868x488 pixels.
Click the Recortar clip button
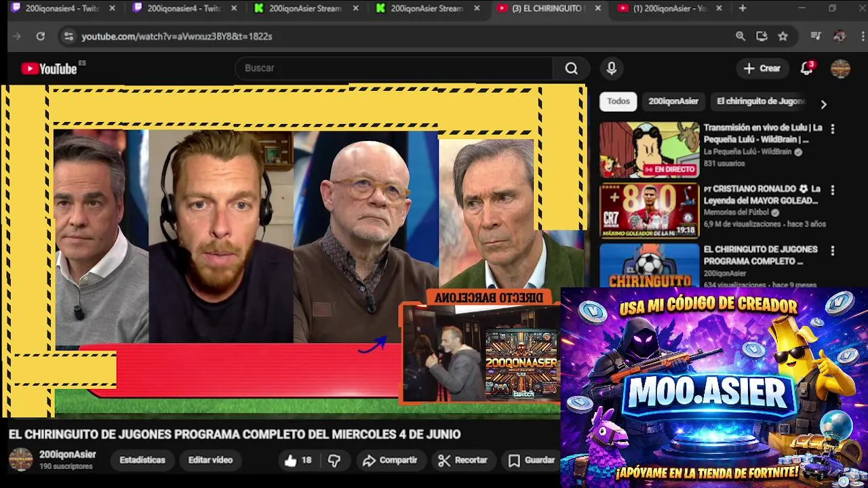(463, 460)
